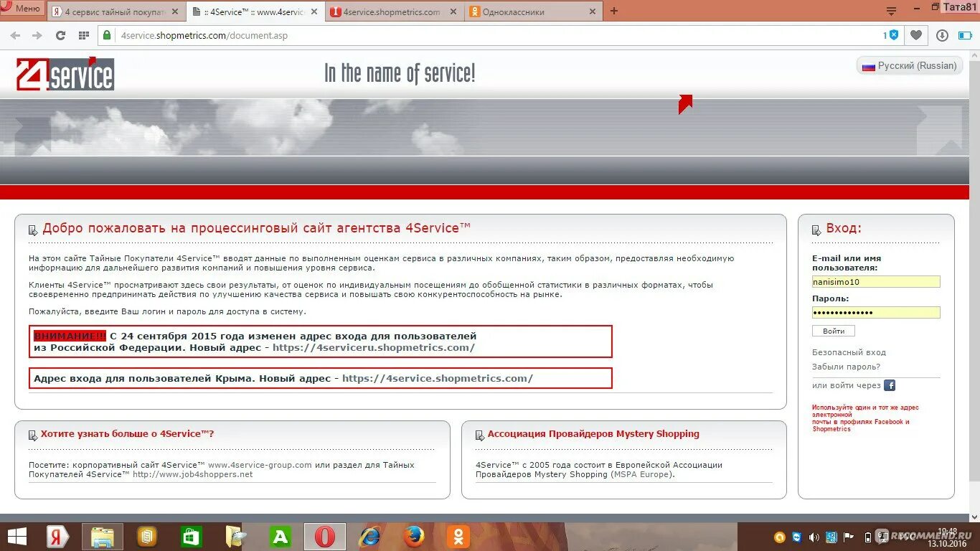
Task: Launch Yandex from the taskbar
Action: pyautogui.click(x=57, y=537)
